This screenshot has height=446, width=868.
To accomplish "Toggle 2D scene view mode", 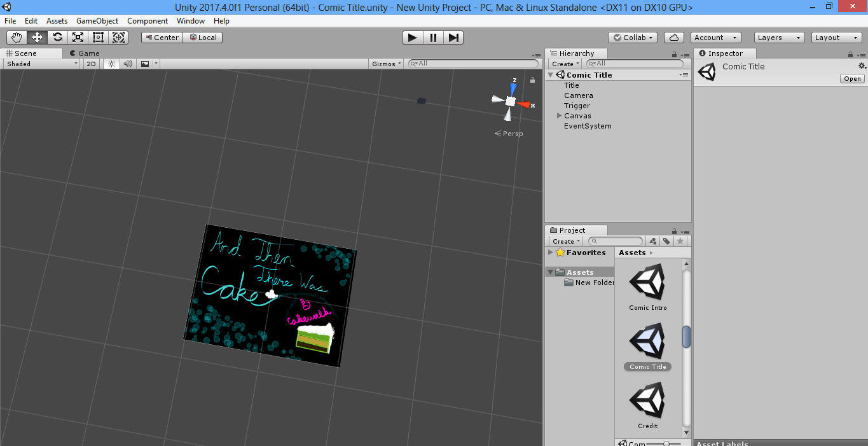I will (x=92, y=64).
